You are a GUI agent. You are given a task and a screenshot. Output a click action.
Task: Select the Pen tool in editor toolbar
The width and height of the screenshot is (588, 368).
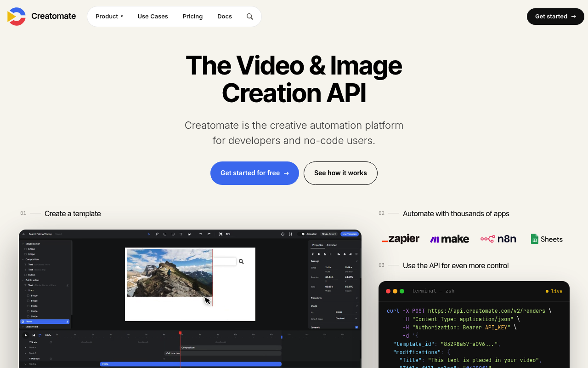point(157,234)
